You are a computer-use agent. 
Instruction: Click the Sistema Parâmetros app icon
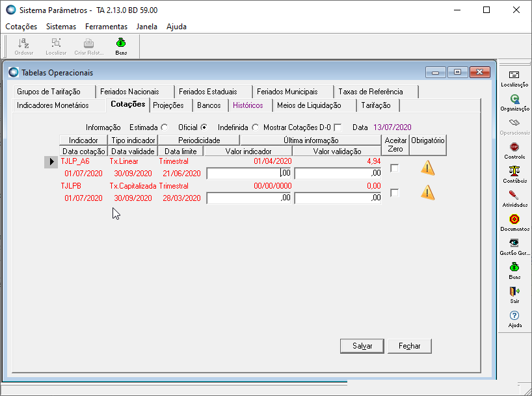point(11,10)
